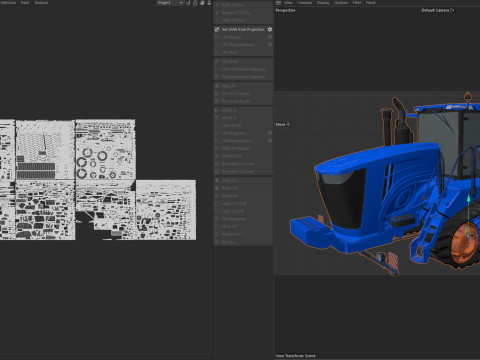Click the Paste UV command

[x=243, y=188]
